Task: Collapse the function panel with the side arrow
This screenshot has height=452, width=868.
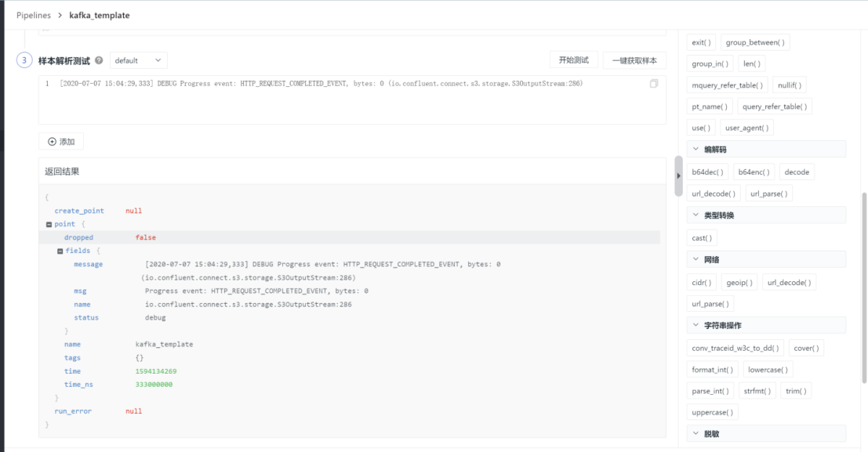Action: (x=679, y=176)
